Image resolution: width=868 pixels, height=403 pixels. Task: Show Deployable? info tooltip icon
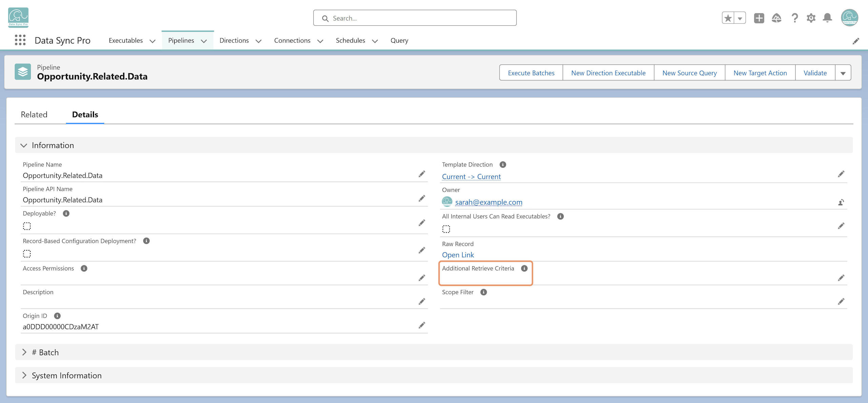coord(66,213)
